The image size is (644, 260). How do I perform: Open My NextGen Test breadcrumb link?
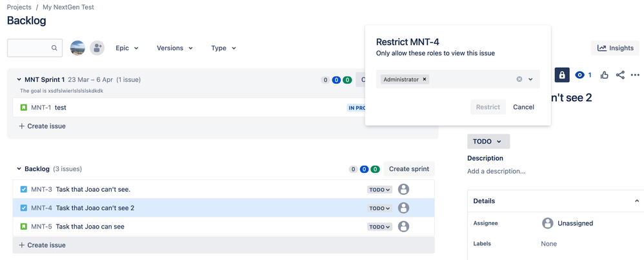[68, 7]
